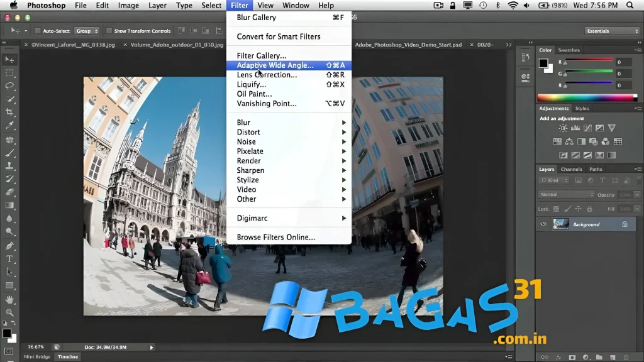Open the Essentials workspace dropdown
This screenshot has height=362, width=644.
pyautogui.click(x=612, y=31)
